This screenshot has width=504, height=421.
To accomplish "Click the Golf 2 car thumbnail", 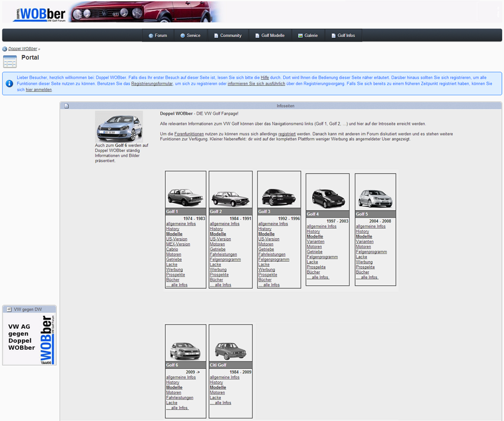I will [x=231, y=198].
